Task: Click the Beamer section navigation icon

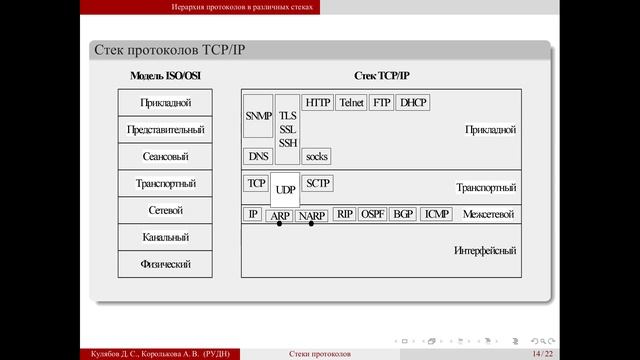Action: [x=488, y=341]
